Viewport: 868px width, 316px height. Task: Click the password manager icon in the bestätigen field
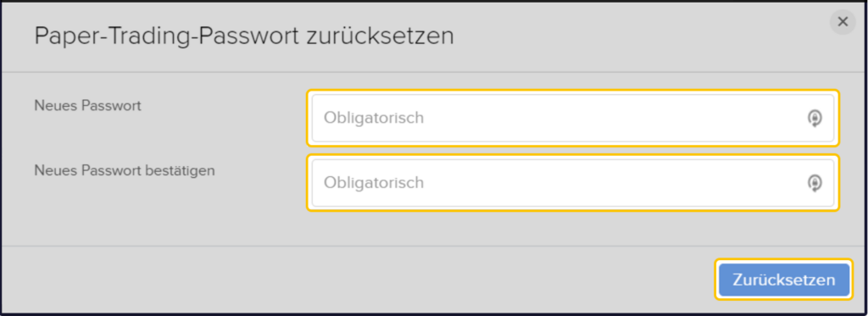(815, 183)
